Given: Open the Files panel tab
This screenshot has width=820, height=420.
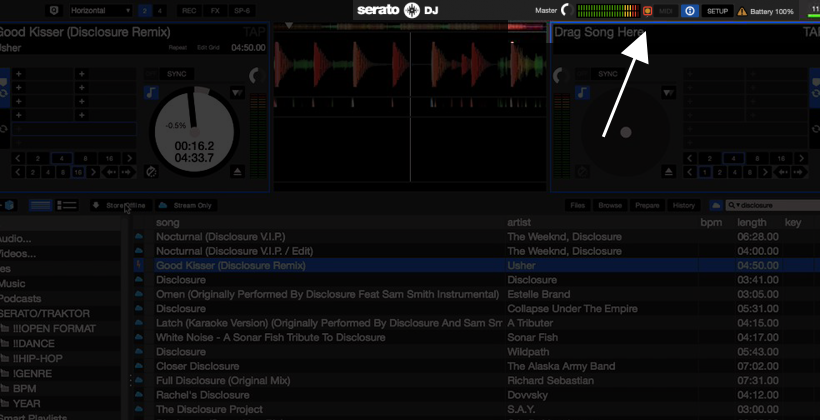Looking at the screenshot, I should (x=577, y=206).
